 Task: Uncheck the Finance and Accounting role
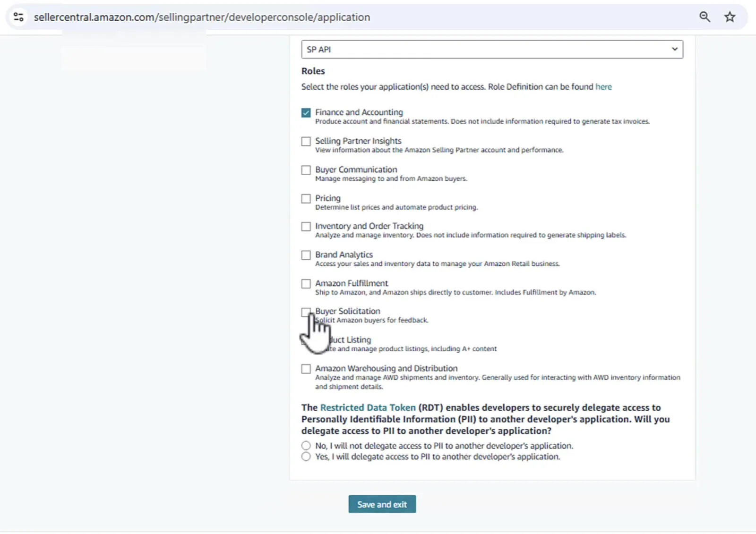click(306, 112)
